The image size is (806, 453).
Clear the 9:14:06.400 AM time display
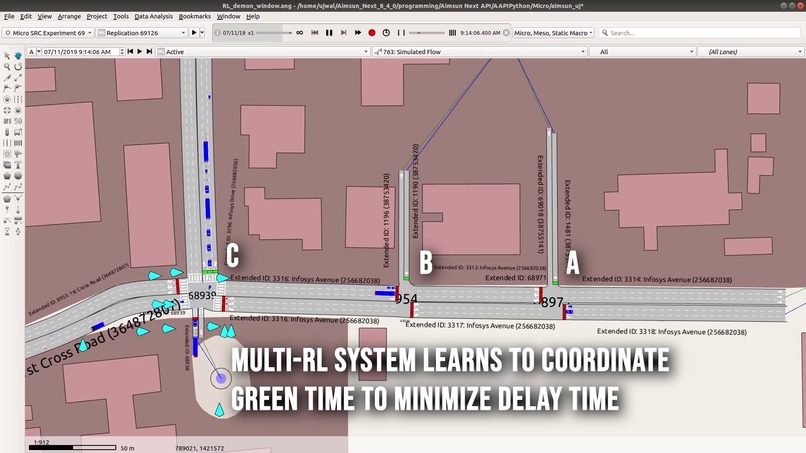click(506, 32)
